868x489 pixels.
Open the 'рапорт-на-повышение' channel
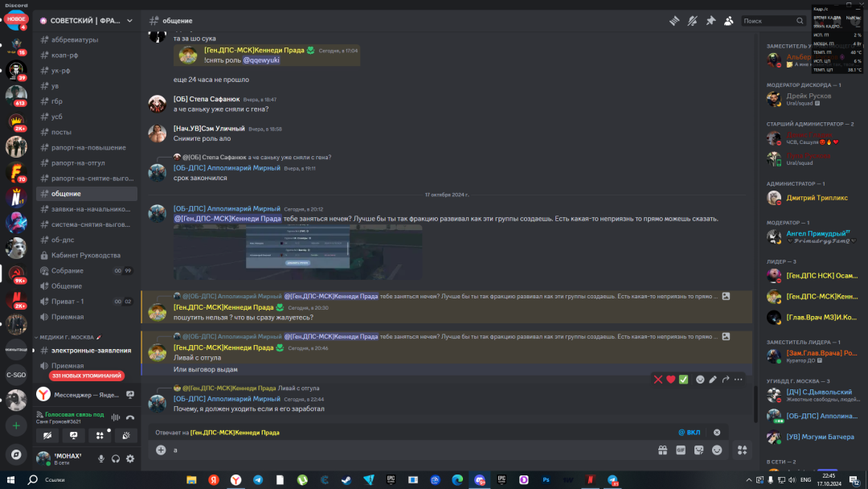click(87, 148)
